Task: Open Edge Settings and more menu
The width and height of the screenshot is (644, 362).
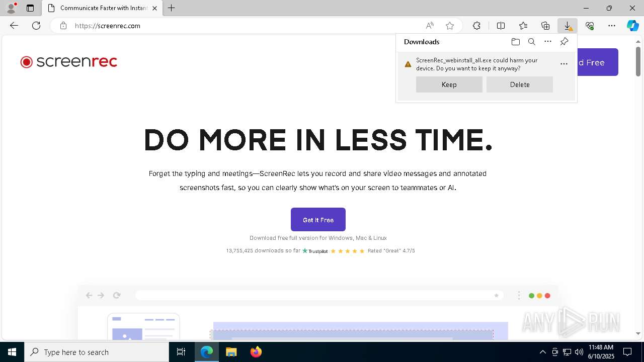Action: [612, 26]
